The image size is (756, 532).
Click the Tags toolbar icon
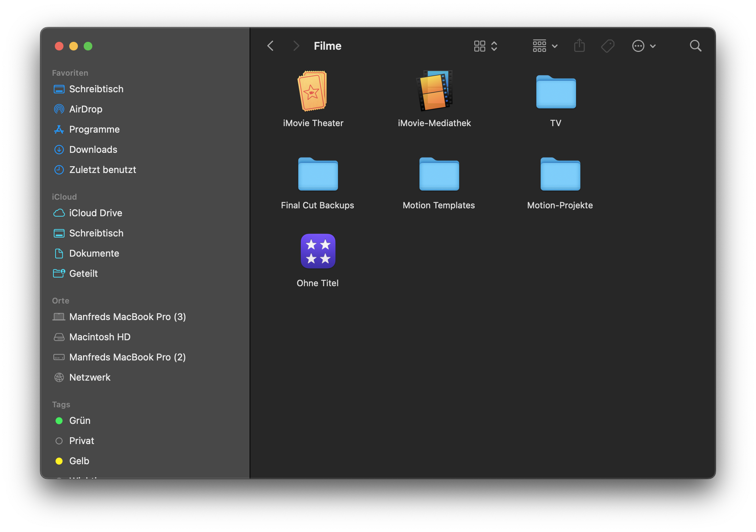tap(608, 46)
